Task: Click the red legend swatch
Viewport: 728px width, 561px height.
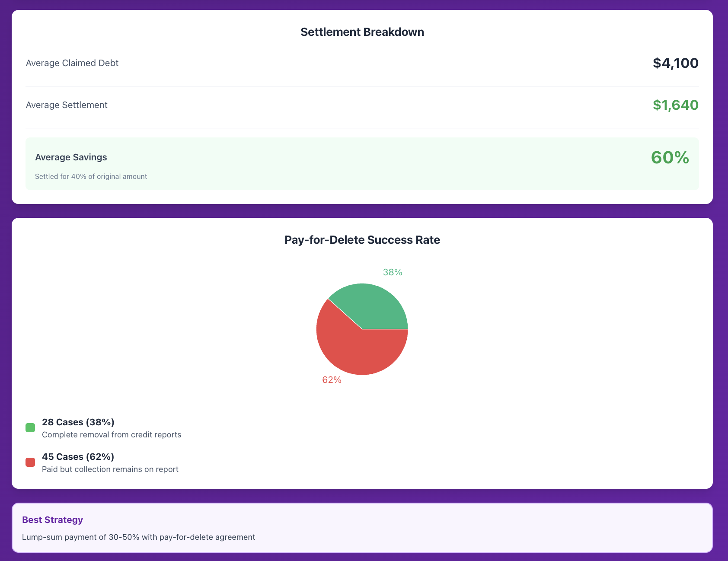Action: pyautogui.click(x=30, y=462)
